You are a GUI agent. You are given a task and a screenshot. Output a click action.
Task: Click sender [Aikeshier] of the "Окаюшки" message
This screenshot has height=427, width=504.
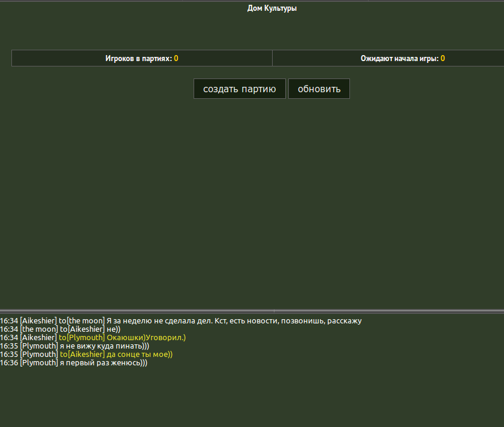point(38,338)
